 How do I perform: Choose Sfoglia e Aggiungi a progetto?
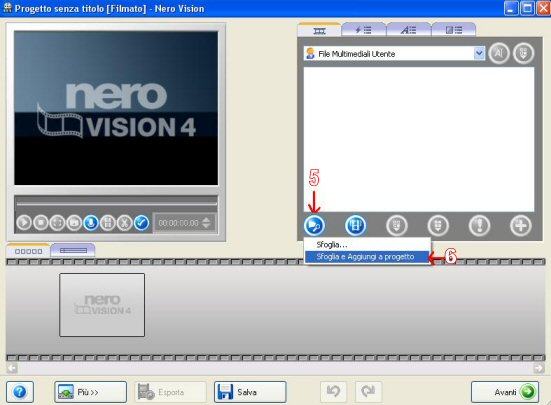tap(367, 257)
